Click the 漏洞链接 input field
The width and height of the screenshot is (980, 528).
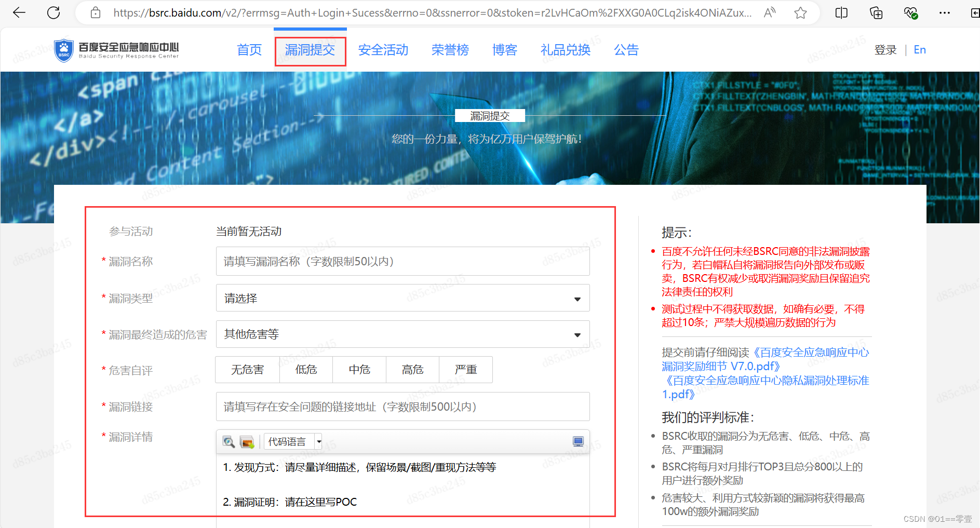pos(403,407)
